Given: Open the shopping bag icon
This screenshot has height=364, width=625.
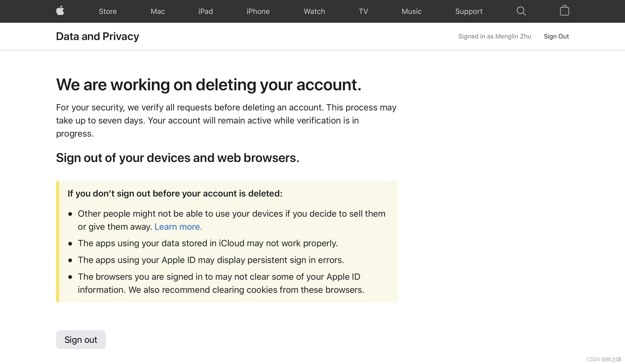Looking at the screenshot, I should point(564,11).
